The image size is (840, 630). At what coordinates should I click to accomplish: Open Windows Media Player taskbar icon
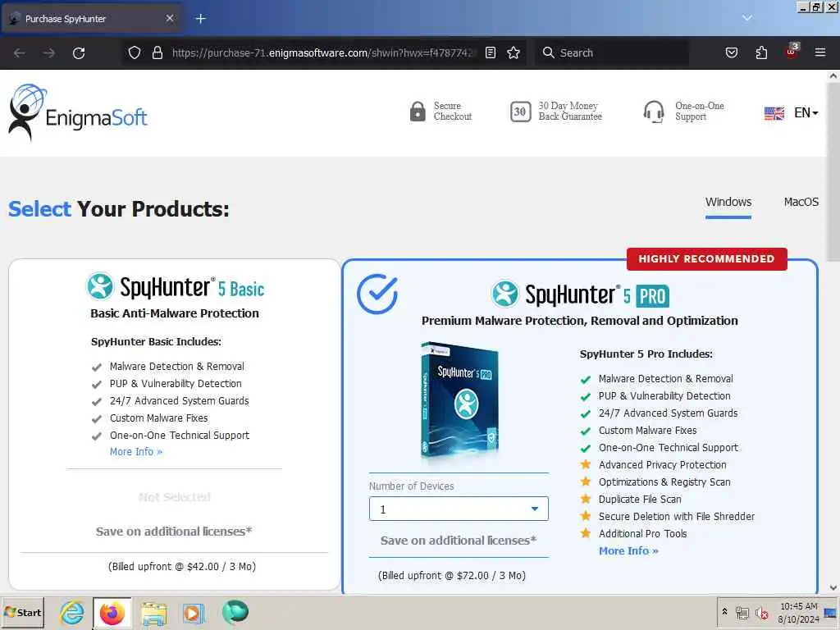[194, 612]
